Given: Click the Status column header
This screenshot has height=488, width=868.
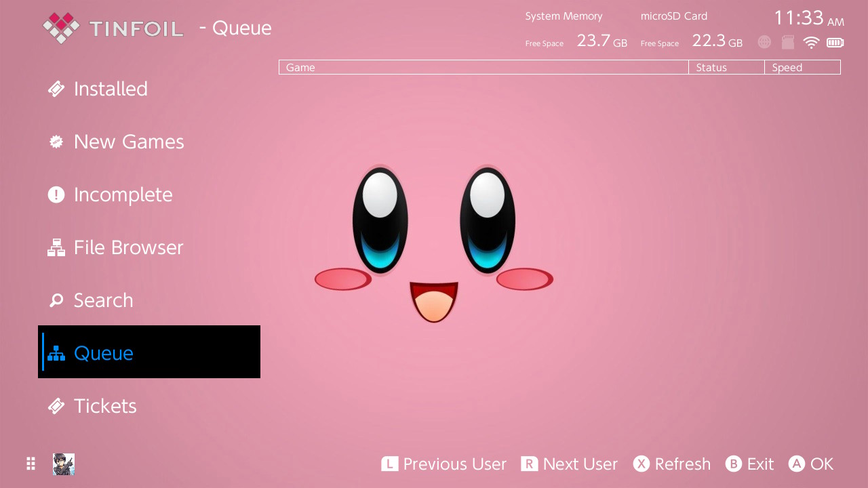Looking at the screenshot, I should click(x=726, y=67).
